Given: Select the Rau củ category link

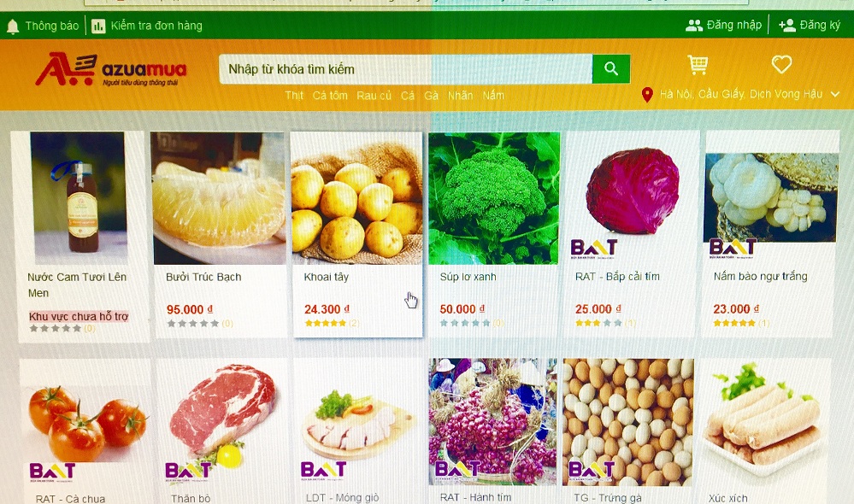Looking at the screenshot, I should (374, 96).
